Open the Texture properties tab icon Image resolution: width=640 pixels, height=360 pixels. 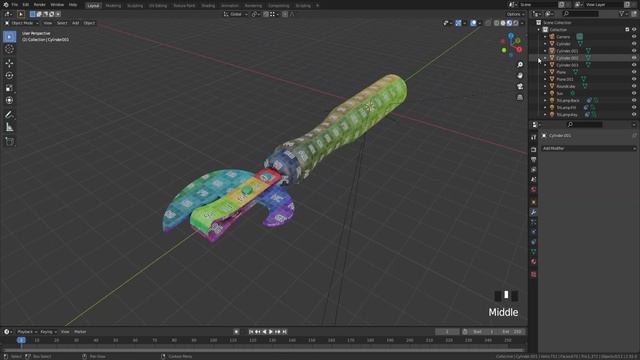[533, 274]
